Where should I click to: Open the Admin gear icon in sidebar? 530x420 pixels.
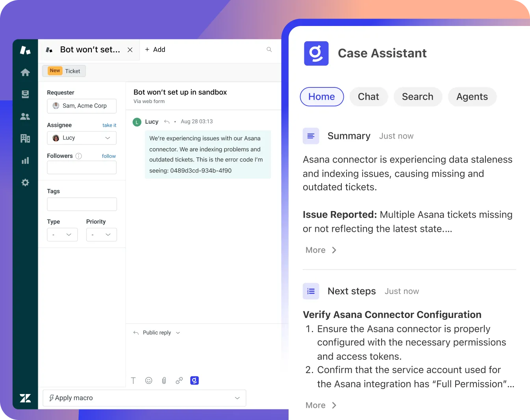point(25,183)
